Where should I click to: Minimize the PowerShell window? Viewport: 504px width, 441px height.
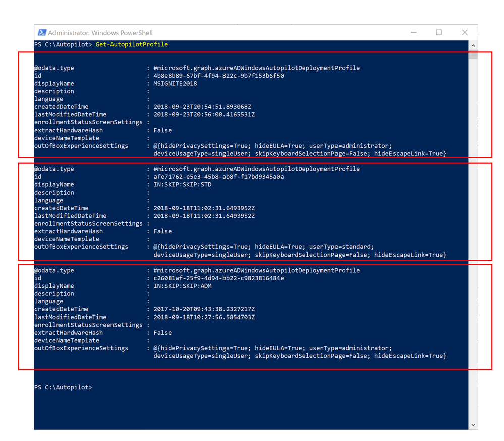coord(413,32)
